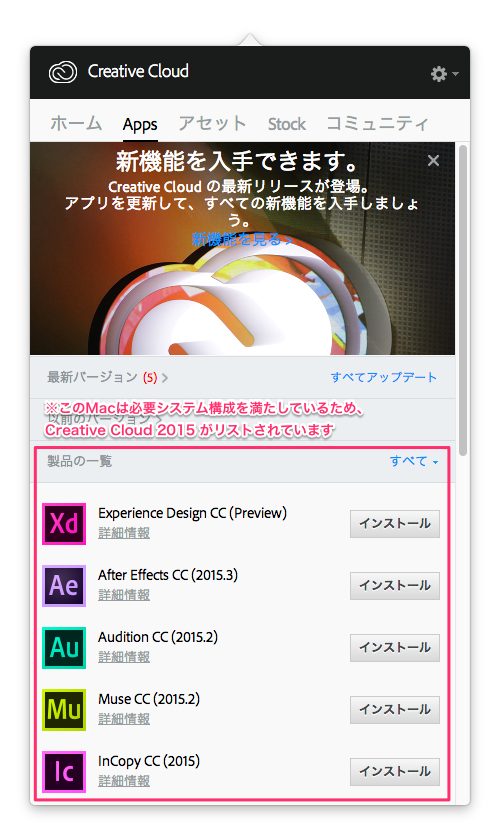Open the アセット tab
The image size is (500, 839).
click(212, 124)
